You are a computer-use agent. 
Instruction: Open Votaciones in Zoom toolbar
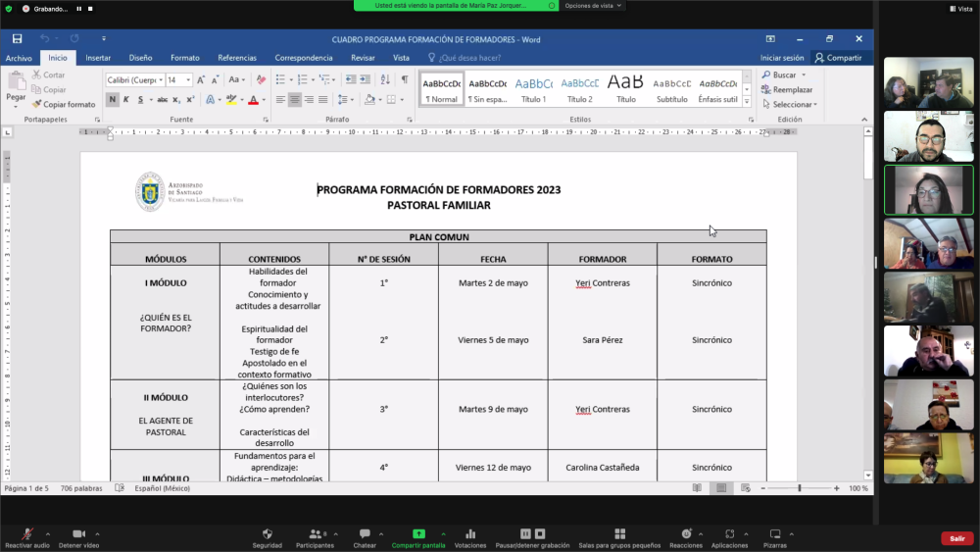[x=470, y=538]
